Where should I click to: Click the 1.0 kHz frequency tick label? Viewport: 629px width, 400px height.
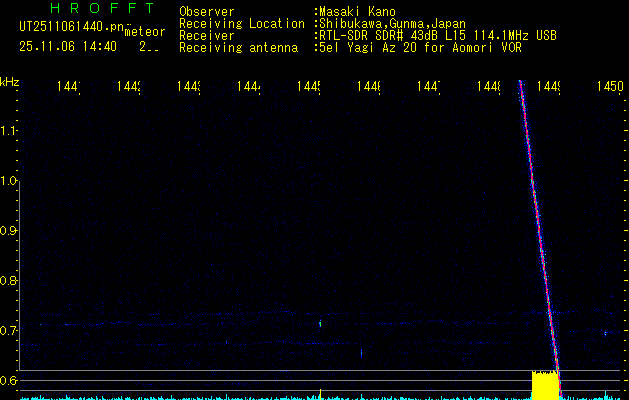coord(9,181)
